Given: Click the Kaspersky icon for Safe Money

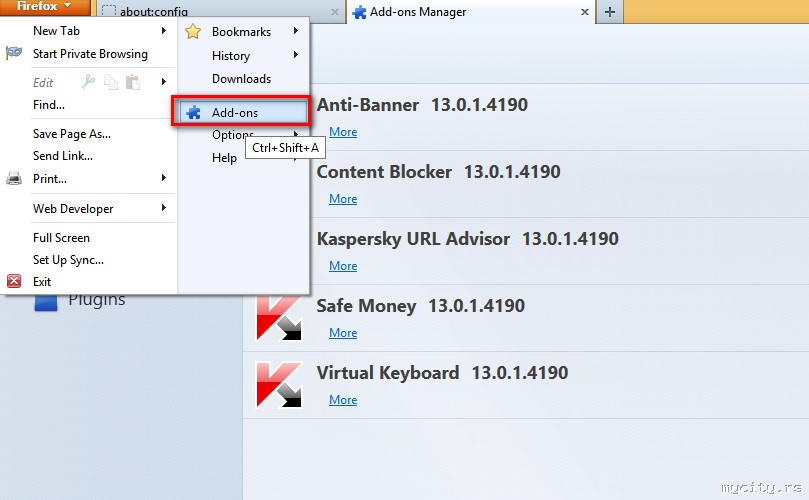Looking at the screenshot, I should pos(279,318).
